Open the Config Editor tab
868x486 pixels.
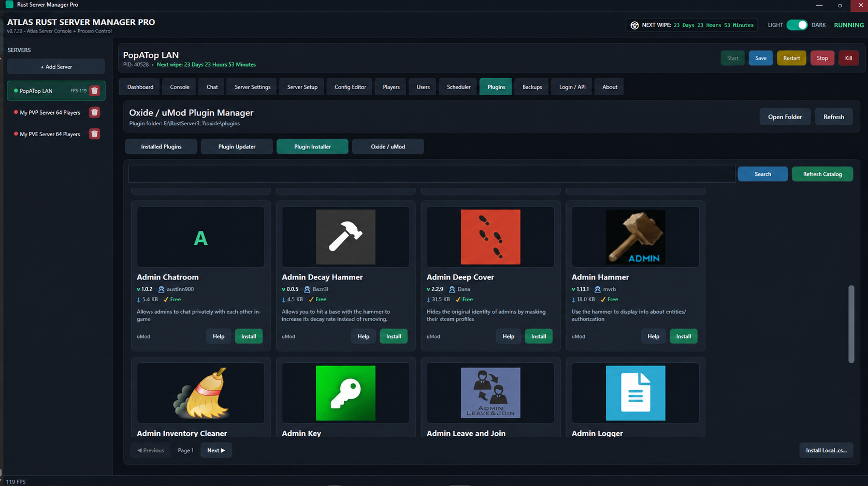[350, 87]
